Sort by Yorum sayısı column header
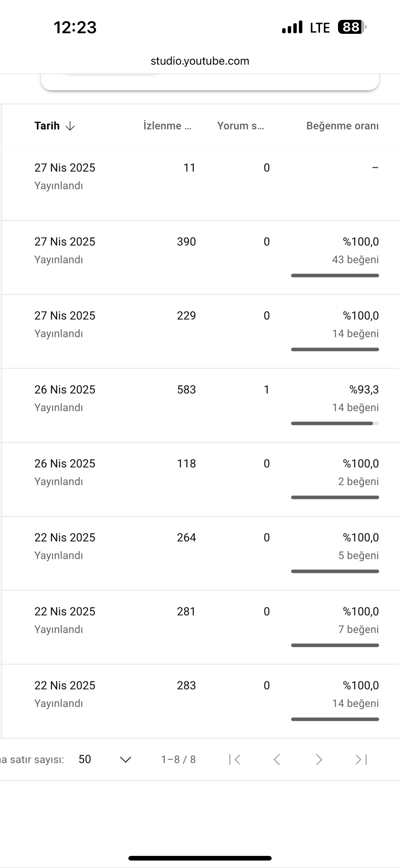Screen dimensions: 400x868 (x=240, y=126)
